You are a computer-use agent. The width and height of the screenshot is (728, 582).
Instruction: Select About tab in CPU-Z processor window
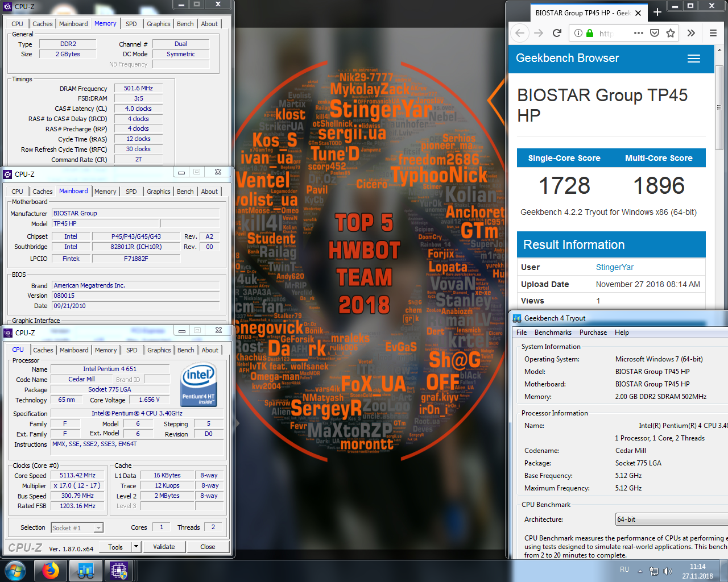(210, 350)
